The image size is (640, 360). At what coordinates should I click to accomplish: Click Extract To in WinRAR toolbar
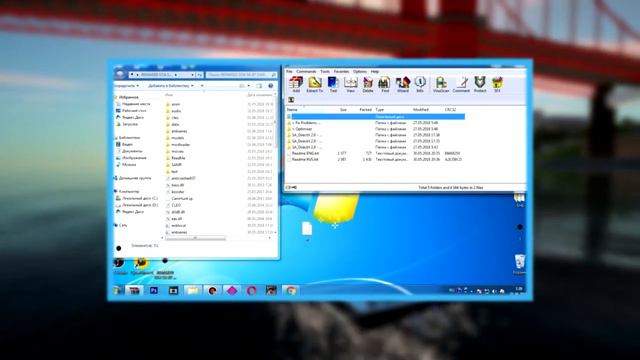click(315, 84)
